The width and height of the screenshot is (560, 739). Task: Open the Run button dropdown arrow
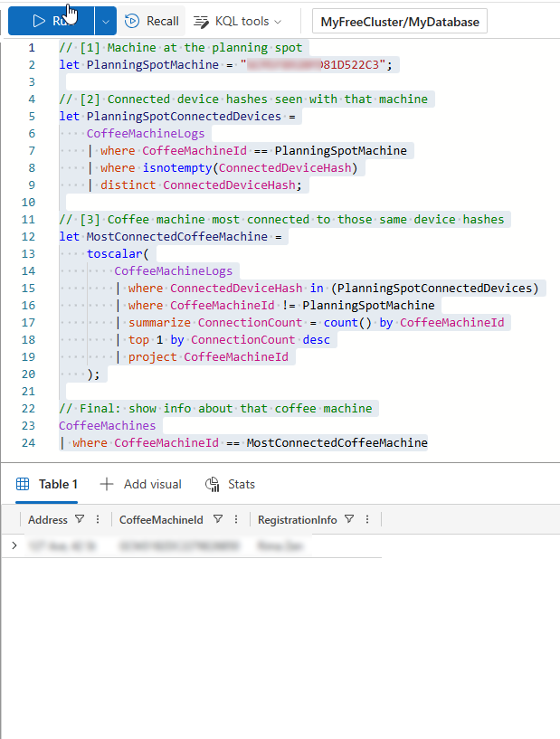[x=106, y=21]
